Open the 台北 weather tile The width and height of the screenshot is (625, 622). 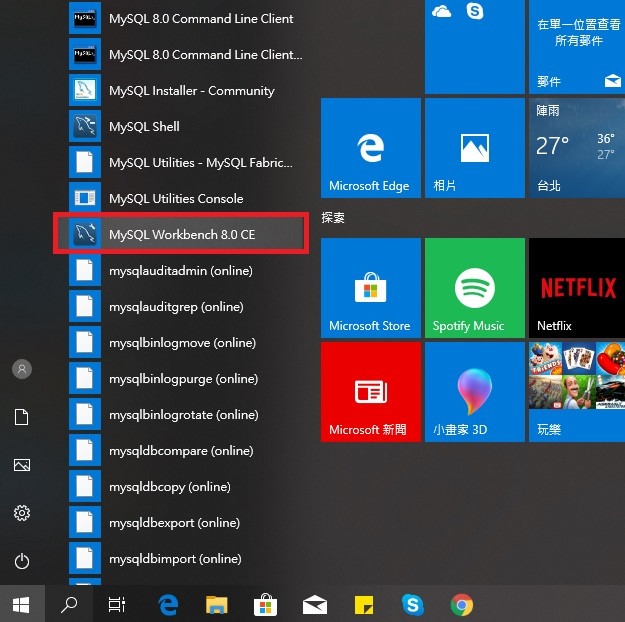(x=577, y=148)
